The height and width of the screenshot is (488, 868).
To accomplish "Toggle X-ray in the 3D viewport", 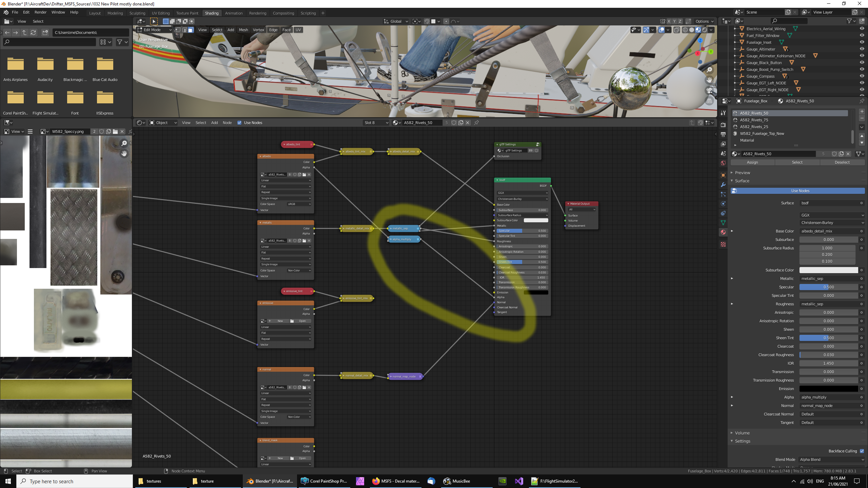I will [677, 30].
